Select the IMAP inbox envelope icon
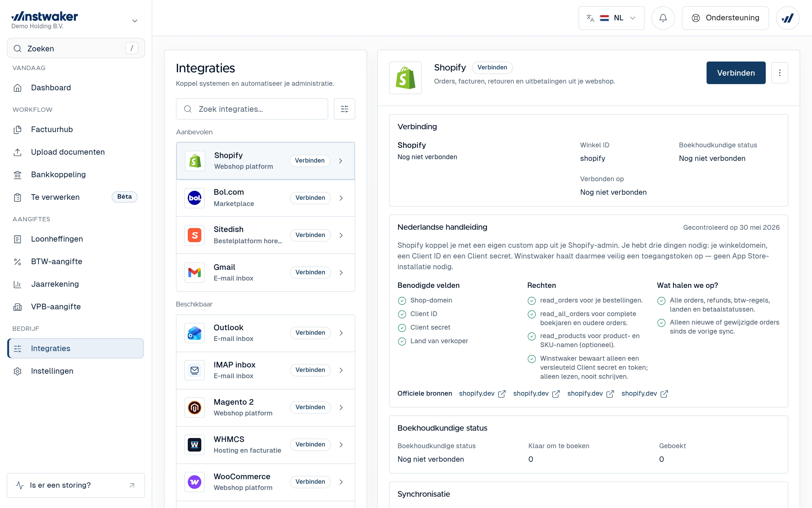This screenshot has height=508, width=812. pyautogui.click(x=195, y=370)
